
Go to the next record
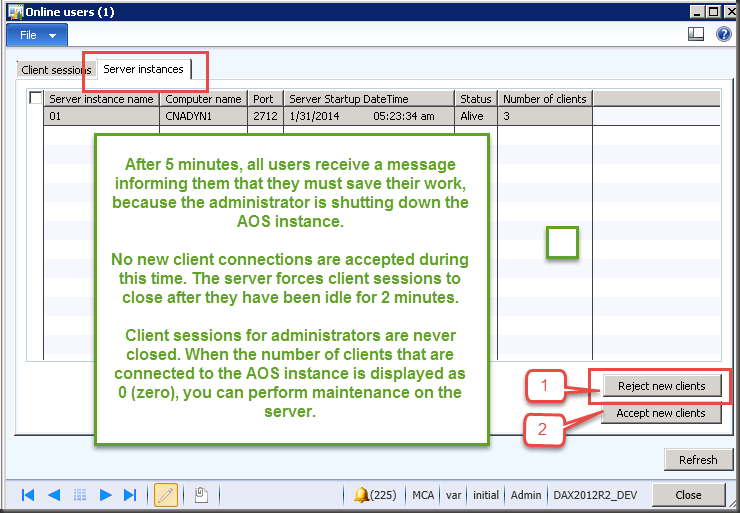(105, 495)
